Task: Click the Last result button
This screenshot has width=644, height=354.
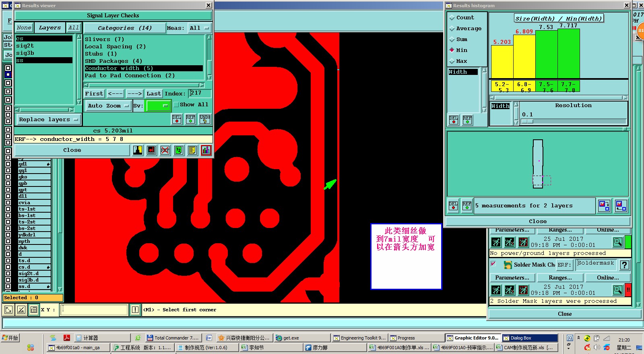Action: coord(154,94)
